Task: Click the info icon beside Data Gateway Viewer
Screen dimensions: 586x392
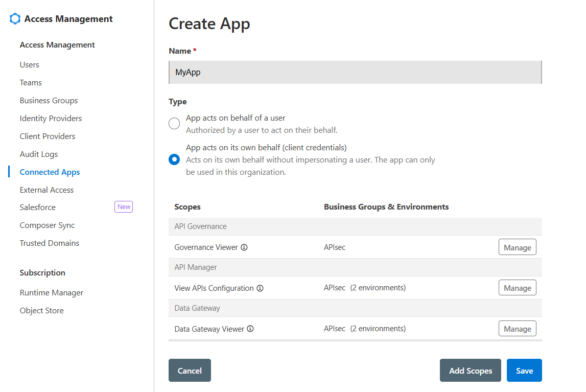Action: click(x=250, y=329)
